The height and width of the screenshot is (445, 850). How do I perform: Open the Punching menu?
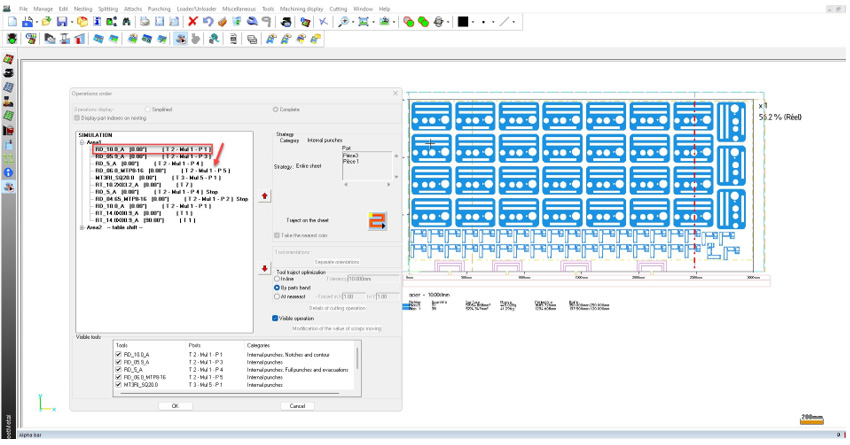click(x=159, y=9)
